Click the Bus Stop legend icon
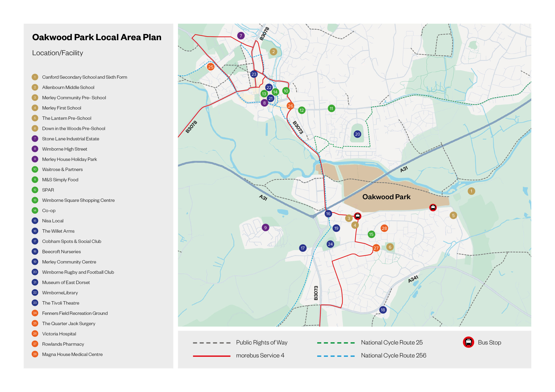Screen dimensions: 555x392 [x=468, y=342]
